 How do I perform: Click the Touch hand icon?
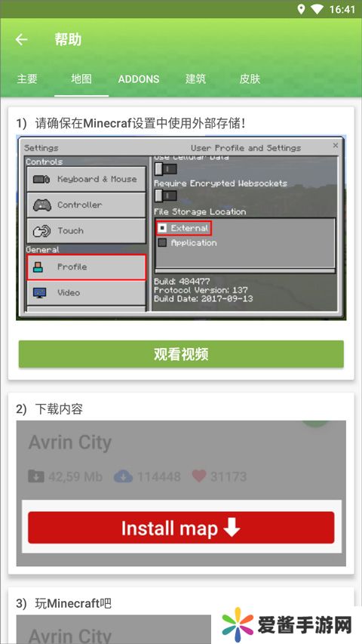click(41, 231)
